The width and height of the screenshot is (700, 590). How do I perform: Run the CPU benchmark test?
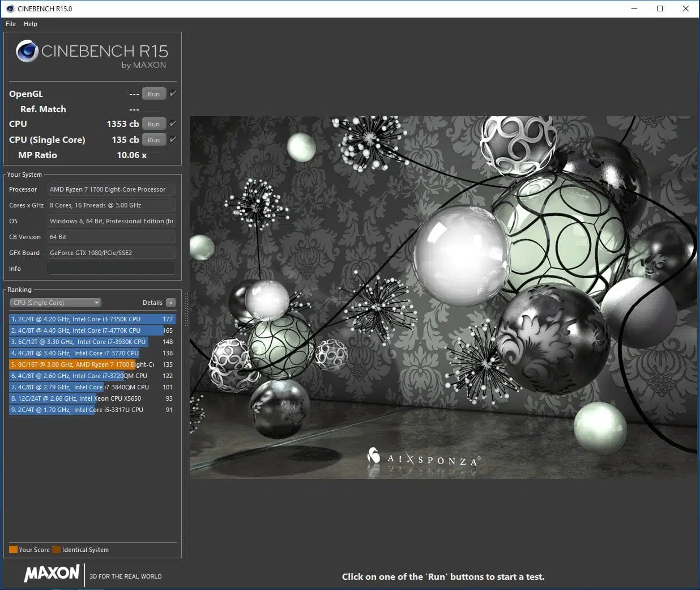(x=154, y=124)
